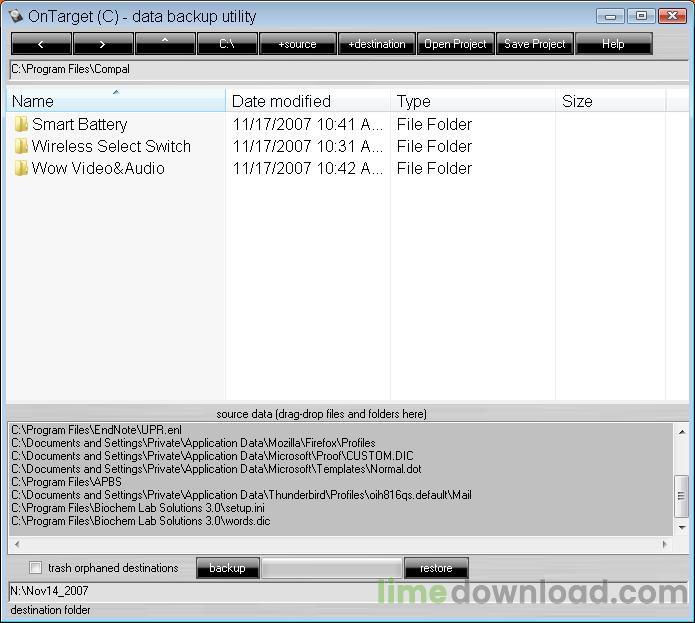Select the Wireless Select Switch folder icon
695x623 pixels.
pyautogui.click(x=21, y=146)
